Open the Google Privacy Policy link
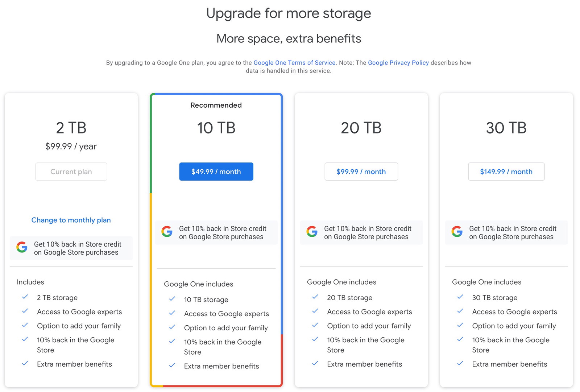580x392 pixels. (398, 62)
